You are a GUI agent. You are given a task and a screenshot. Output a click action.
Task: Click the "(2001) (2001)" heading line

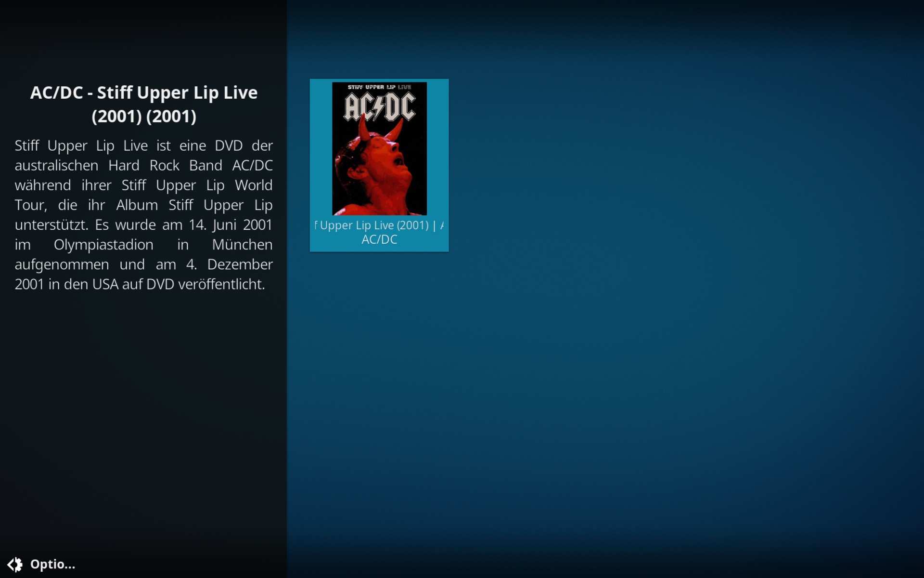point(144,116)
